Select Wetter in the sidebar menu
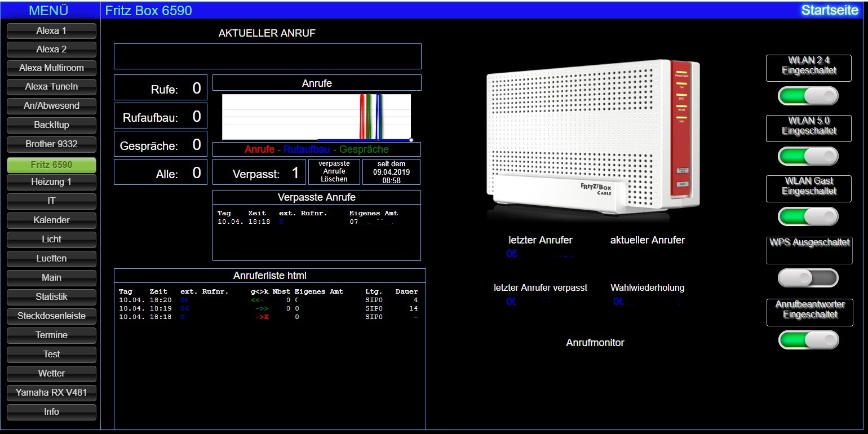 [x=51, y=373]
